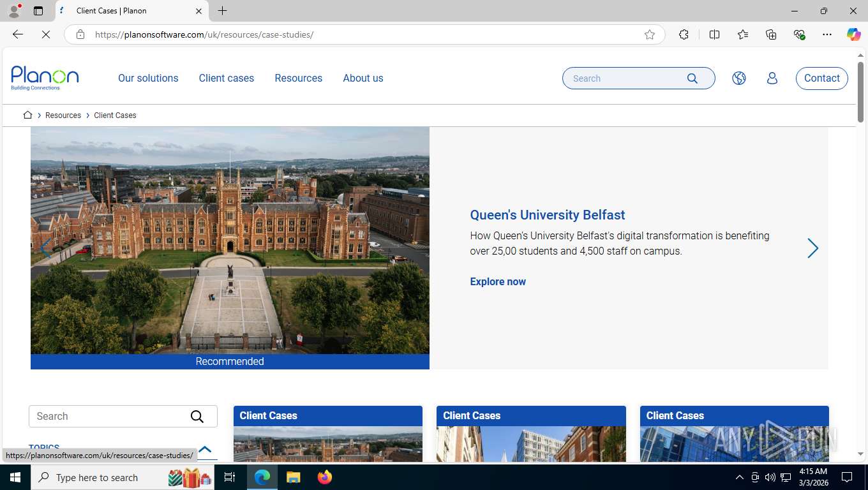Screen dimensions: 868x490
Task: Open Our solutions menu
Action: coord(148,78)
